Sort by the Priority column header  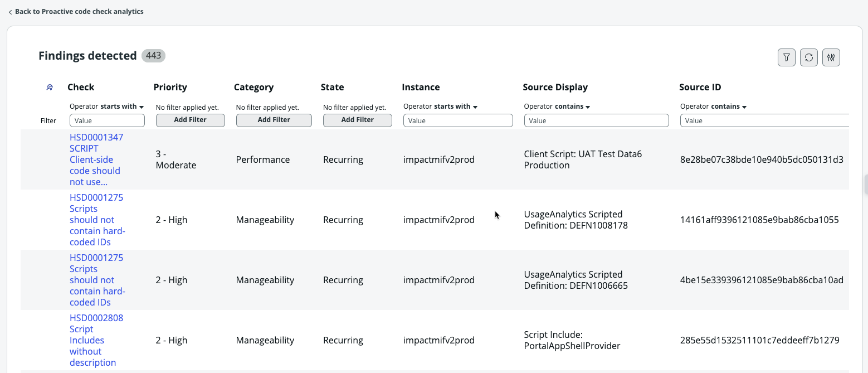tap(170, 87)
